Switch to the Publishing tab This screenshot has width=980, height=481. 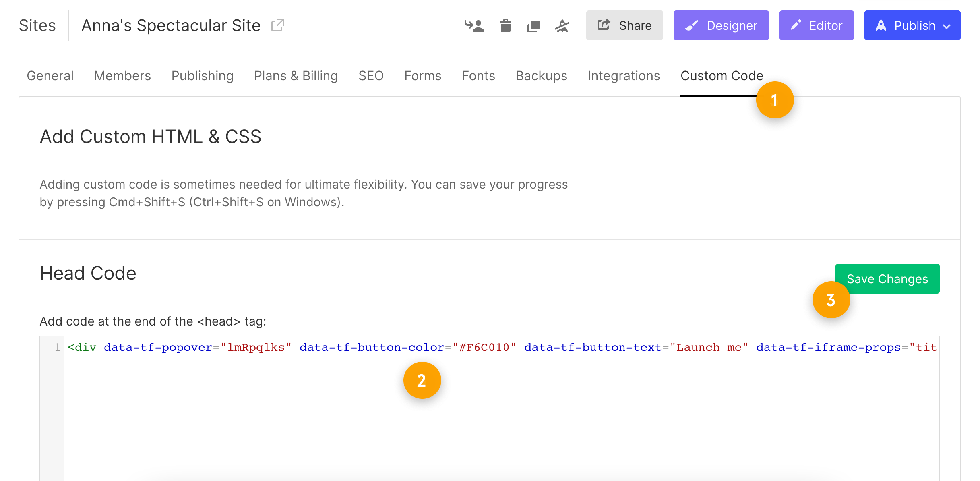click(203, 76)
